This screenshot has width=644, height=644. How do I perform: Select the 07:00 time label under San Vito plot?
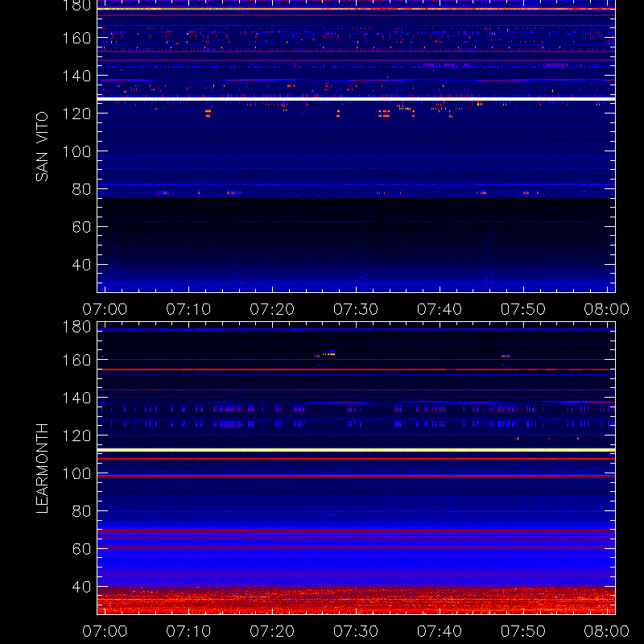[105, 309]
